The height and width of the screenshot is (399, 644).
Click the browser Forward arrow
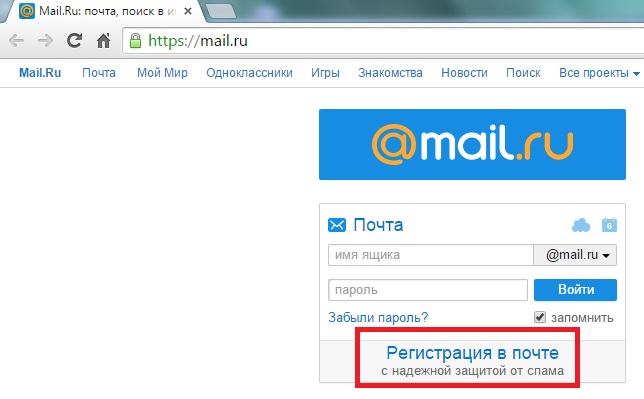pos(45,41)
